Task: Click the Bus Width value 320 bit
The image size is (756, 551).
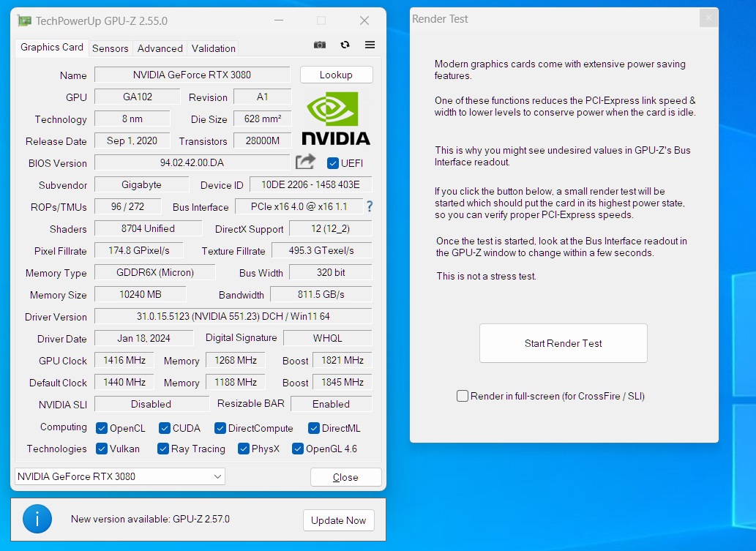Action: pyautogui.click(x=331, y=272)
